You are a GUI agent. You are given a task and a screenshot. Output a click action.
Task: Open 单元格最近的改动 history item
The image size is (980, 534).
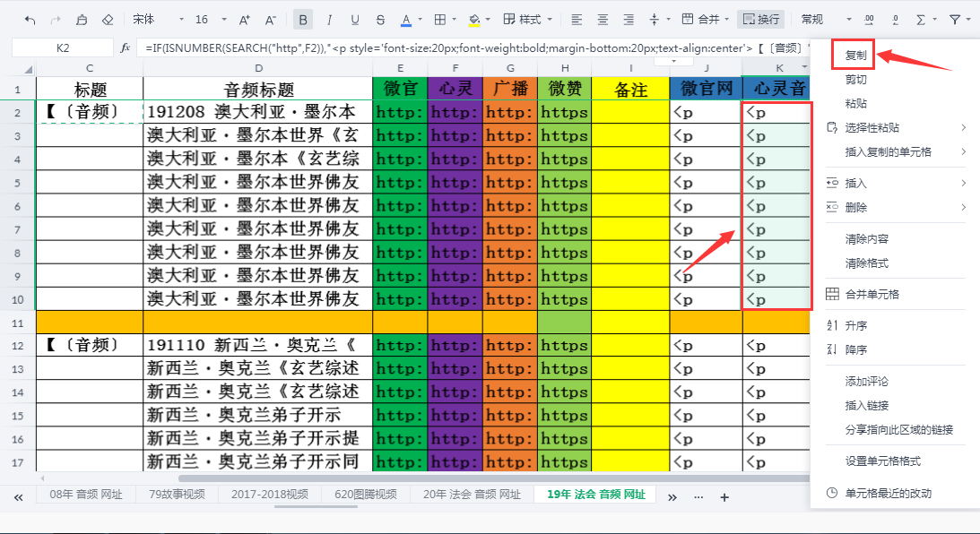click(889, 493)
